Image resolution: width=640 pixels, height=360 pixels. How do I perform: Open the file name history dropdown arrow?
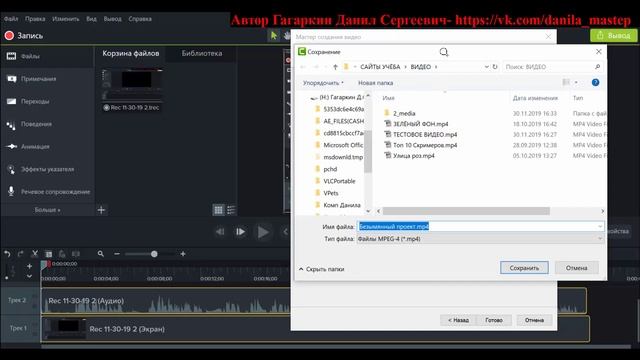pyautogui.click(x=600, y=227)
